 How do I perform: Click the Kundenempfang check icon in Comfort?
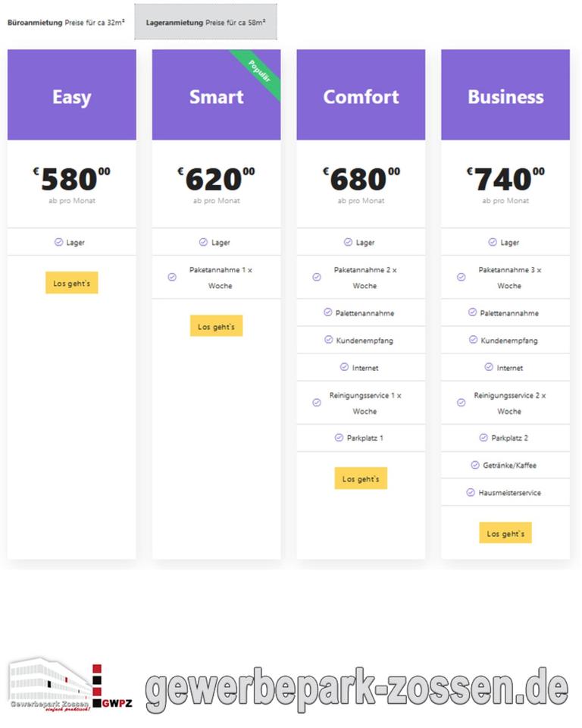329,340
